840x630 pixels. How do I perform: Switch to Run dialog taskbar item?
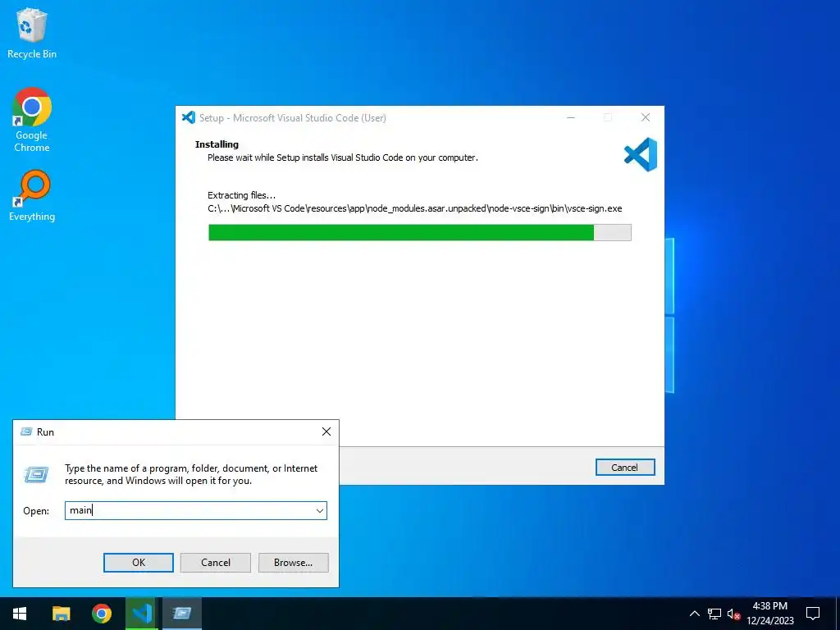[182, 614]
